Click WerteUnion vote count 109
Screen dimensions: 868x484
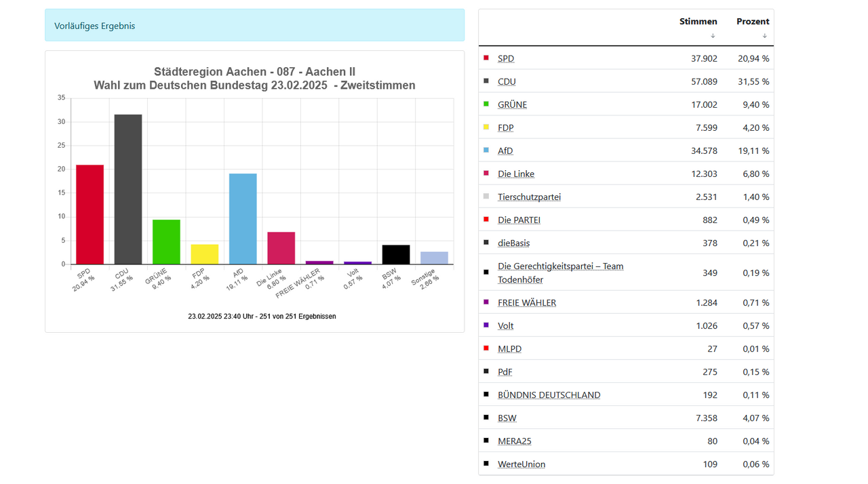click(x=710, y=464)
